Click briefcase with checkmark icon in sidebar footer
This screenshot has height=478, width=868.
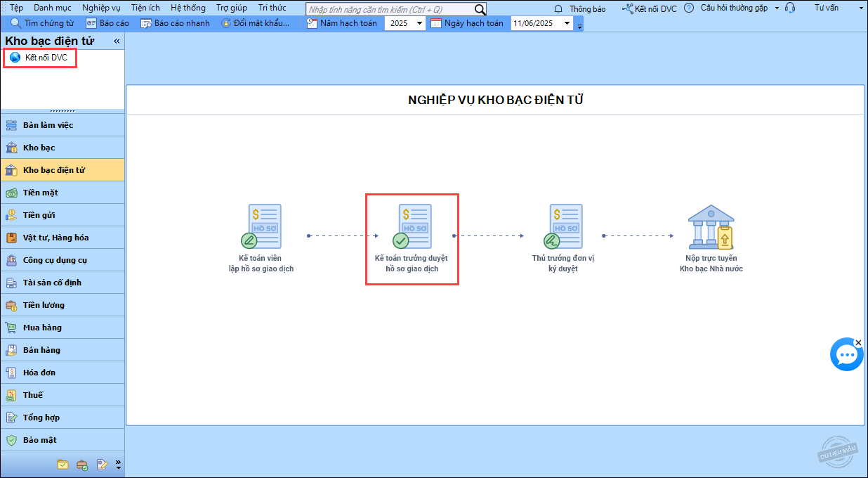tap(82, 464)
